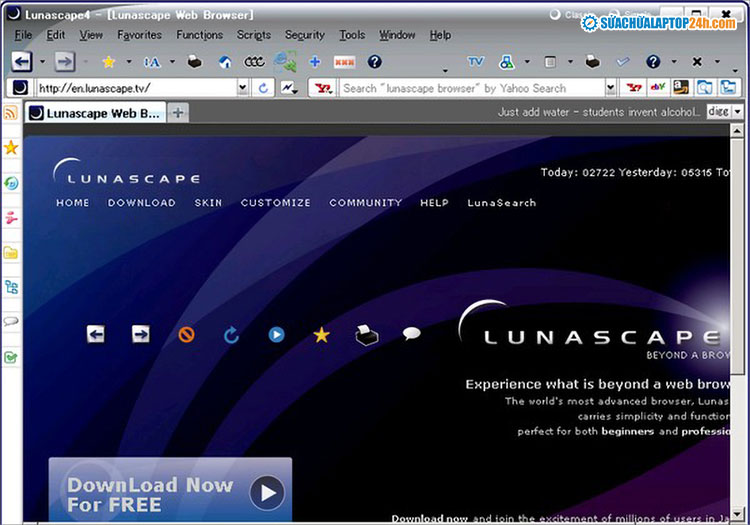Click the home icon in toolbar

(x=225, y=62)
